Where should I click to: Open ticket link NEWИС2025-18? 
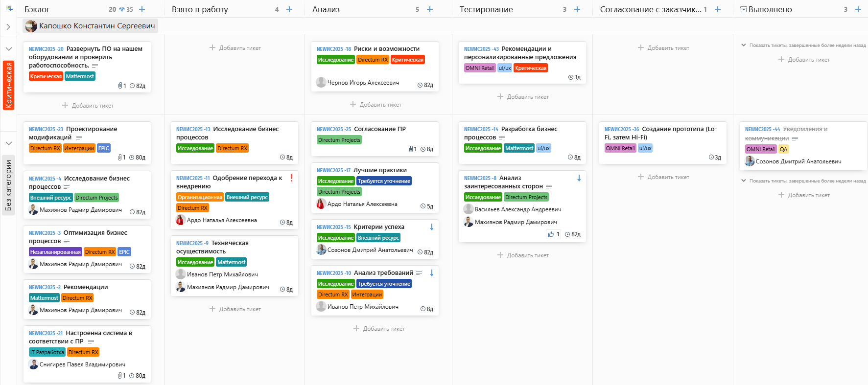point(333,49)
